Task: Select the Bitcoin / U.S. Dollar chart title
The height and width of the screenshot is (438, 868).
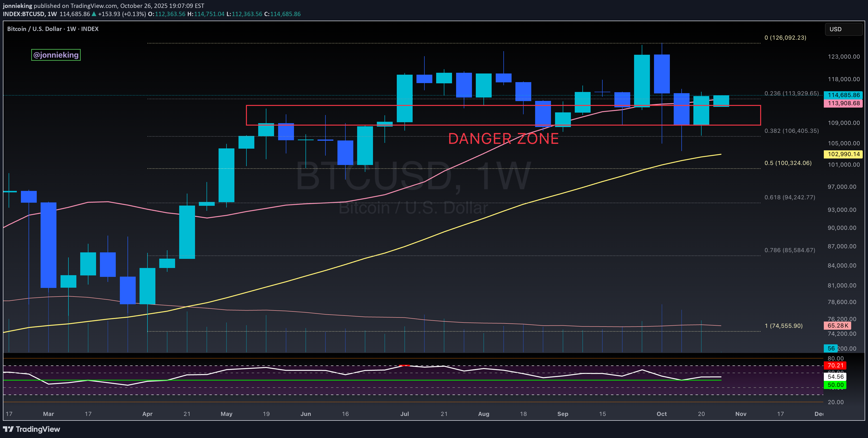Action: click(x=35, y=29)
